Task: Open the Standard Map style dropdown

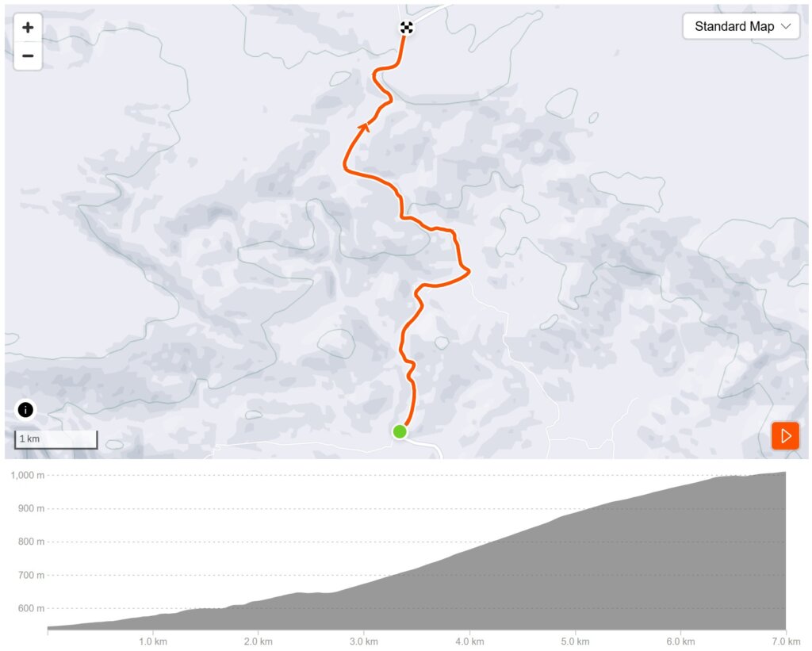Action: point(741,26)
